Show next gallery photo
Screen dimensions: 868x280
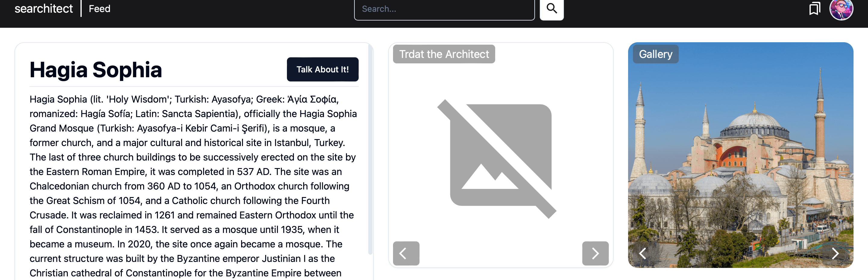click(x=835, y=253)
